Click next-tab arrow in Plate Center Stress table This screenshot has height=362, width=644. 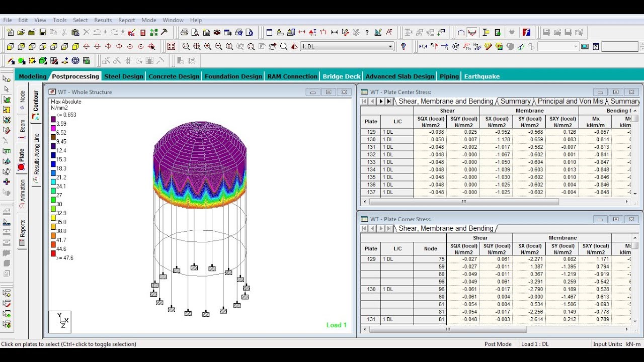381,101
